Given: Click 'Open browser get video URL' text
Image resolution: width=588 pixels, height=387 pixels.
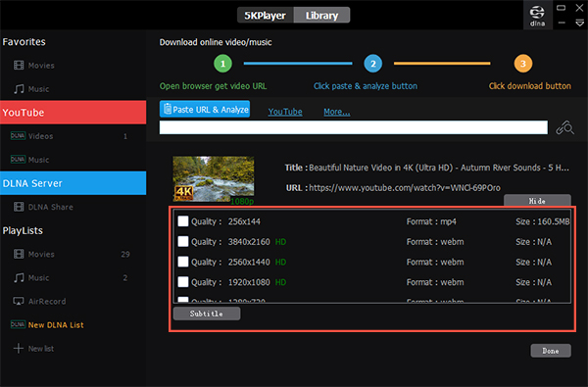Looking at the screenshot, I should (x=213, y=86).
